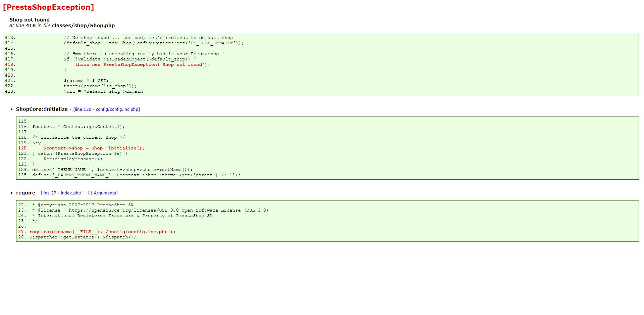This screenshot has height=315, width=644.
Task: Click the 'Shop not found' error message
Action: pyautogui.click(x=30, y=20)
